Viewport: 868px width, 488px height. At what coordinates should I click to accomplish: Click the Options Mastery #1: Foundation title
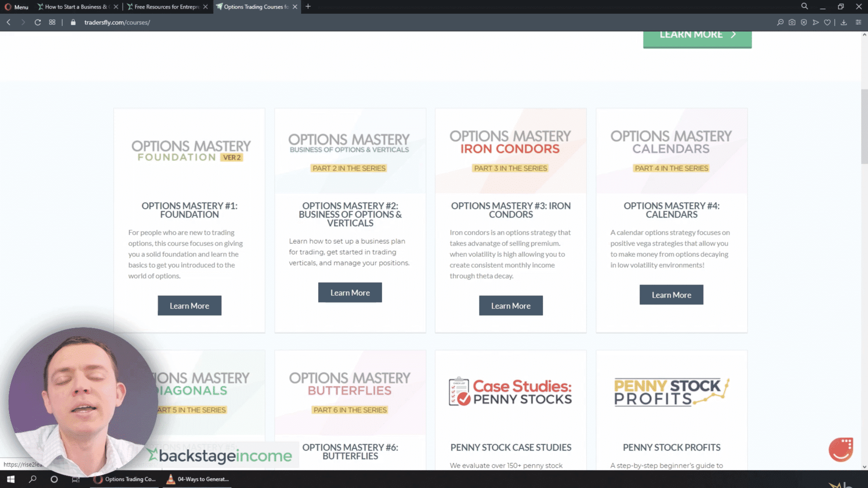[x=189, y=210]
